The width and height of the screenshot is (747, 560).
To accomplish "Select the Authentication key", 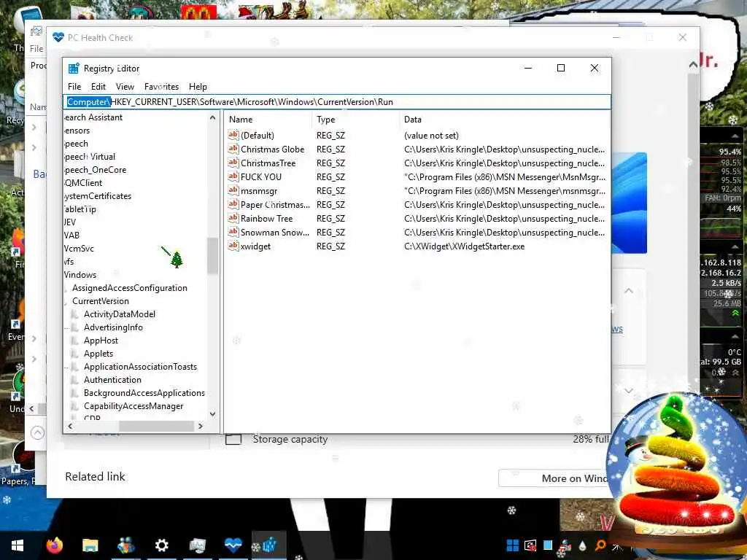I will [x=112, y=379].
